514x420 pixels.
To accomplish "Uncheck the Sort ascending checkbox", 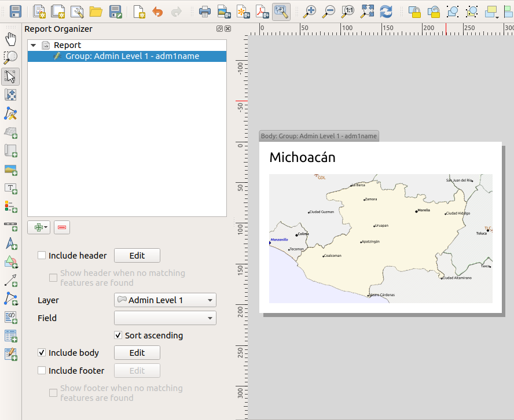I will 118,336.
